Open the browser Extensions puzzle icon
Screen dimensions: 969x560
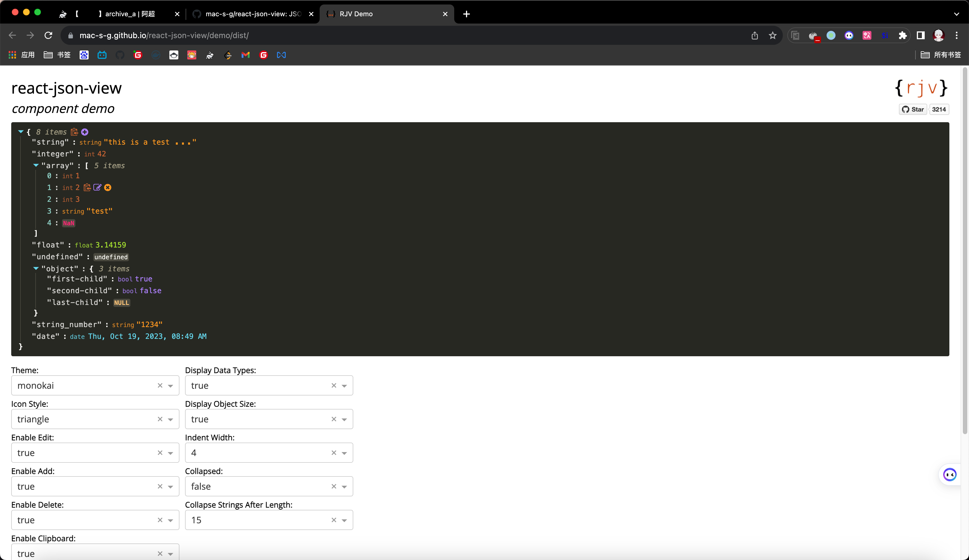[x=903, y=35]
